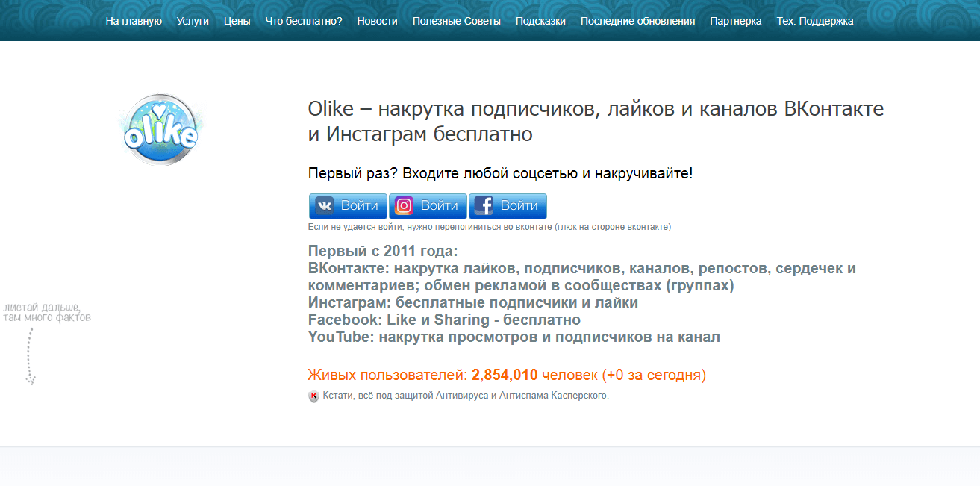
Task: Click 'Кстати, всё под защитой Антивируса' text
Action: tap(466, 396)
